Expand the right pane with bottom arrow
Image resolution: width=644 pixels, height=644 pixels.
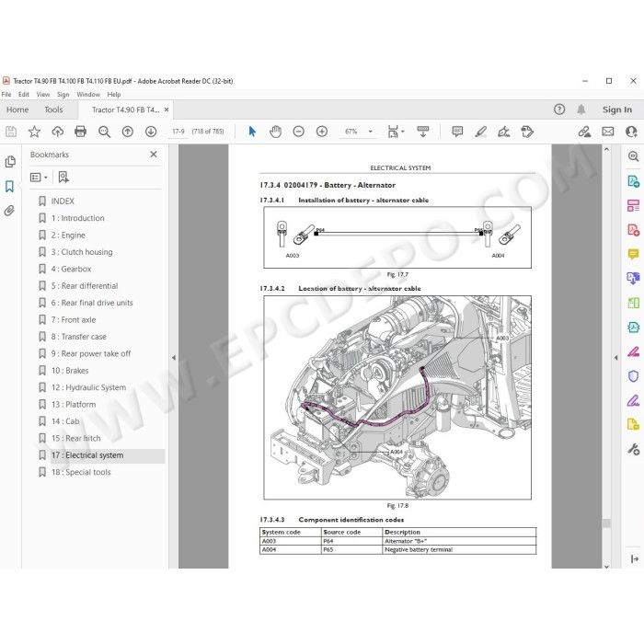634,558
